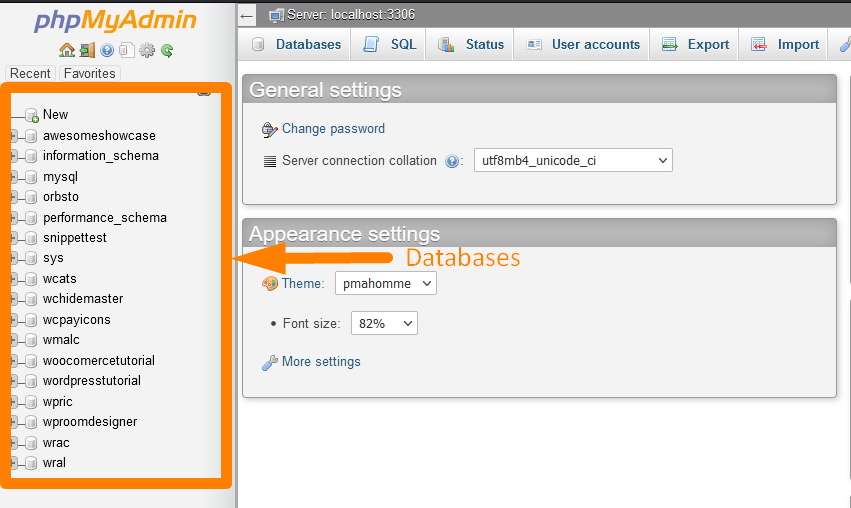Reload the navigation panel with the green refresh icon
This screenshot has height=508, width=851.
tap(167, 50)
